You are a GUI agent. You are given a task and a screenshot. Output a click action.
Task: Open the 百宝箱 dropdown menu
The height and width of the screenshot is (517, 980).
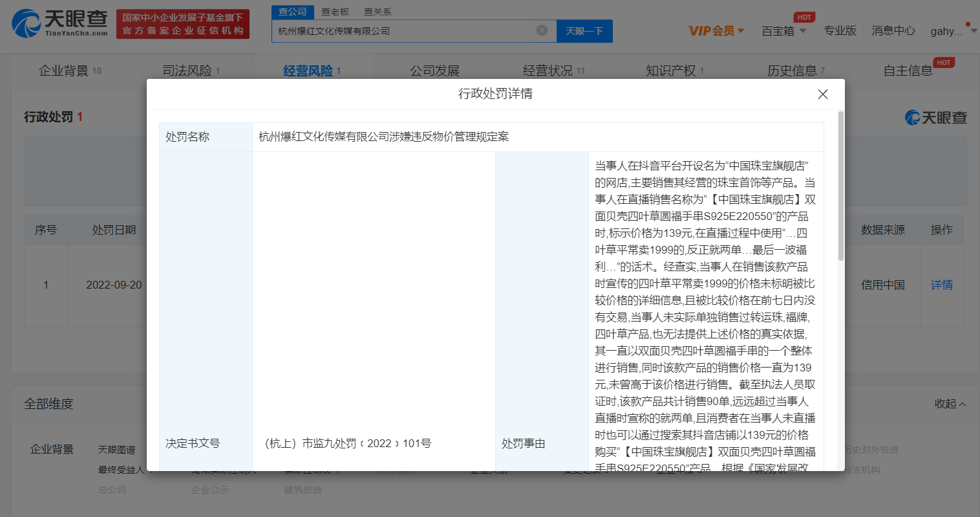pyautogui.click(x=783, y=30)
